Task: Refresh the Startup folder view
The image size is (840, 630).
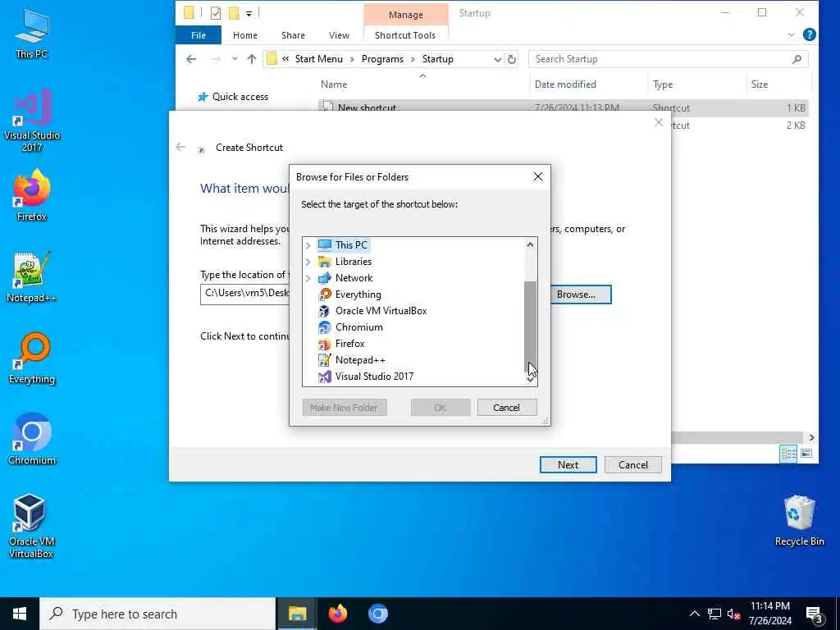Action: click(x=512, y=59)
